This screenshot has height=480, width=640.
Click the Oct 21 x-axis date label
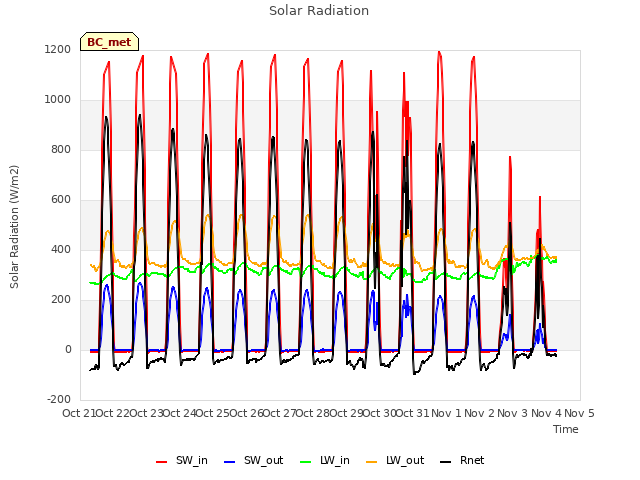(x=78, y=413)
